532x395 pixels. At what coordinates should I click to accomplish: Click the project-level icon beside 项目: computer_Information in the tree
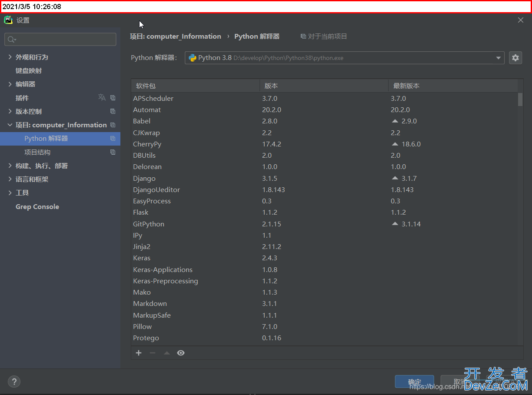pyautogui.click(x=113, y=125)
